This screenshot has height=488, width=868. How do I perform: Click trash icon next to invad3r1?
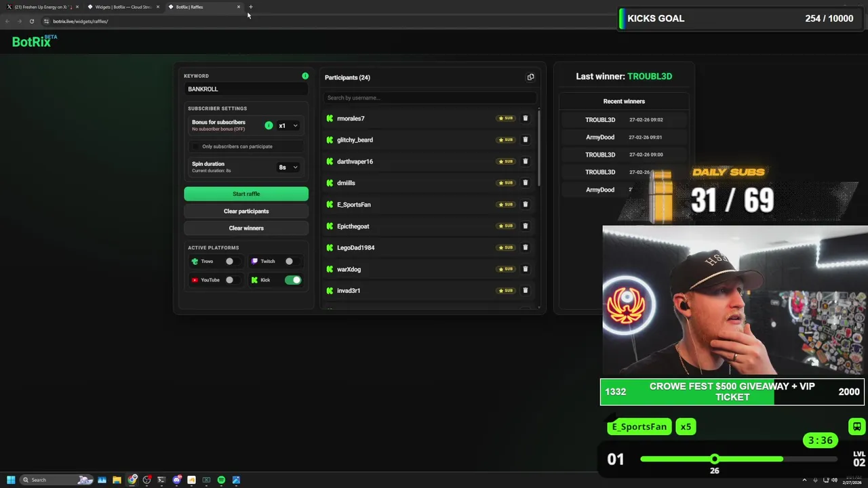click(525, 290)
